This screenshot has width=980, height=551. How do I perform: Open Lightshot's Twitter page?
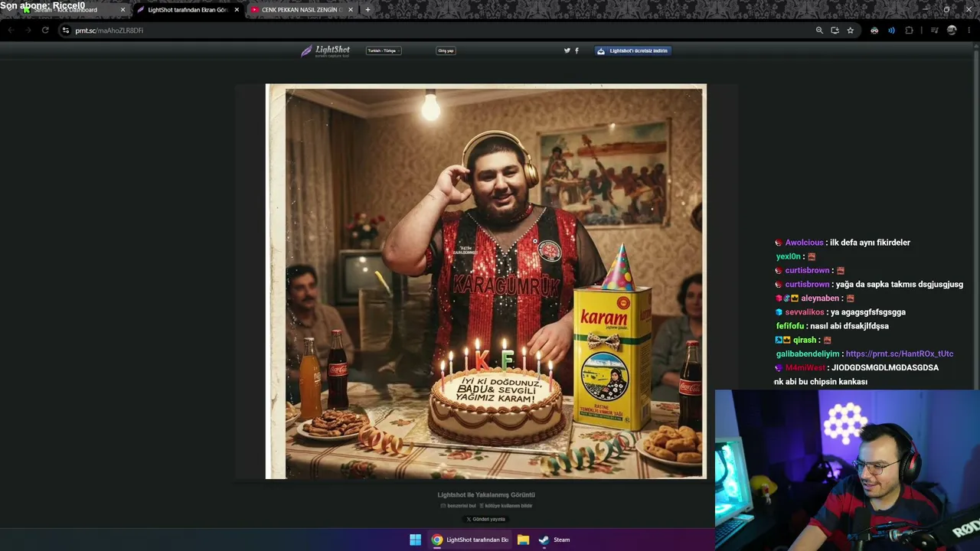567,51
